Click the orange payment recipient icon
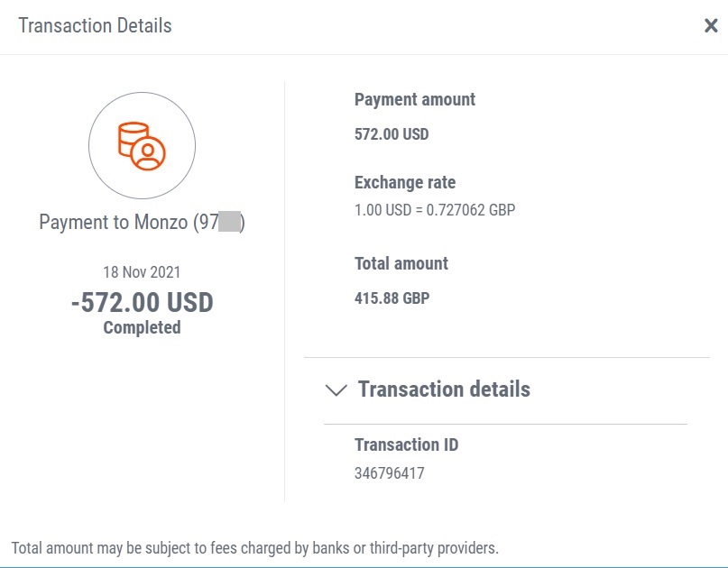Viewport: 728px width, 568px height. [142, 146]
